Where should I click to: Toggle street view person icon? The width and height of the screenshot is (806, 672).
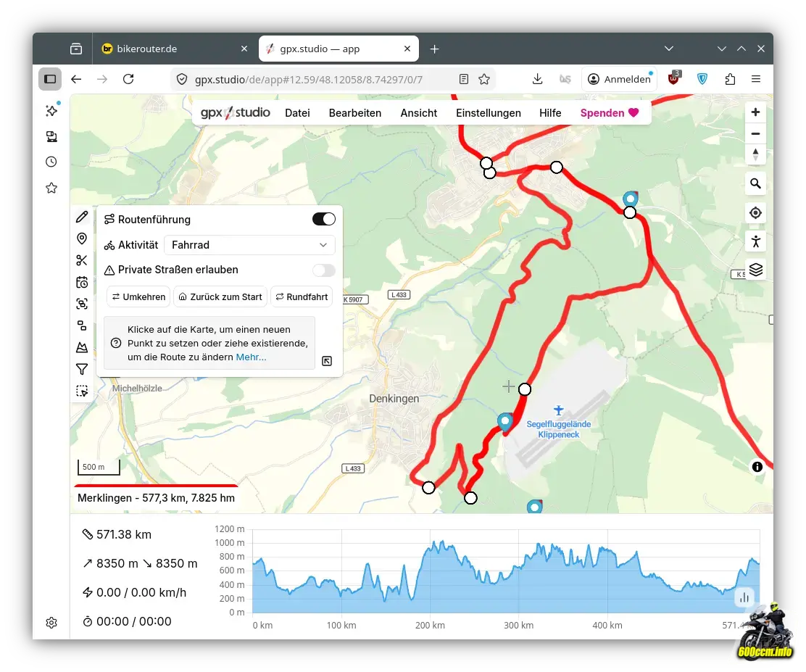tap(755, 241)
